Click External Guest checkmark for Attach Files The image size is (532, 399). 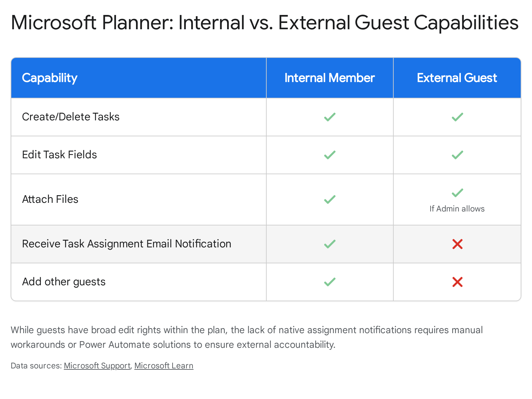(x=457, y=193)
